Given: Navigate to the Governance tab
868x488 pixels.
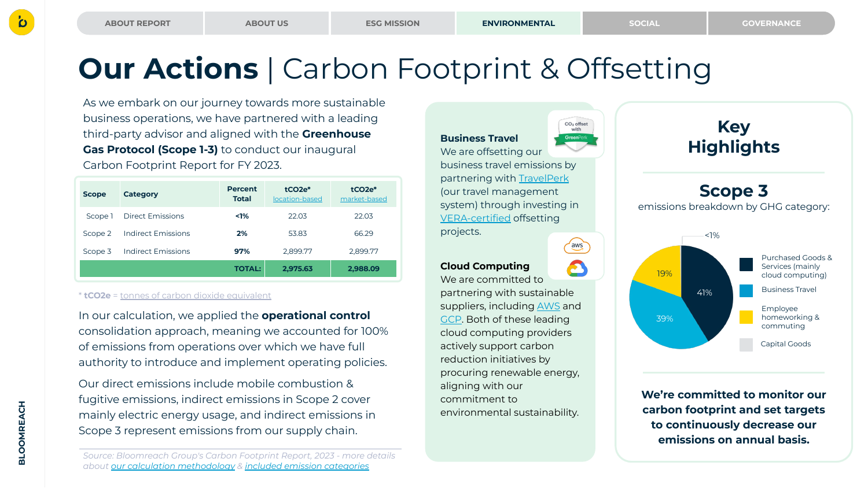Looking at the screenshot, I should click(771, 23).
